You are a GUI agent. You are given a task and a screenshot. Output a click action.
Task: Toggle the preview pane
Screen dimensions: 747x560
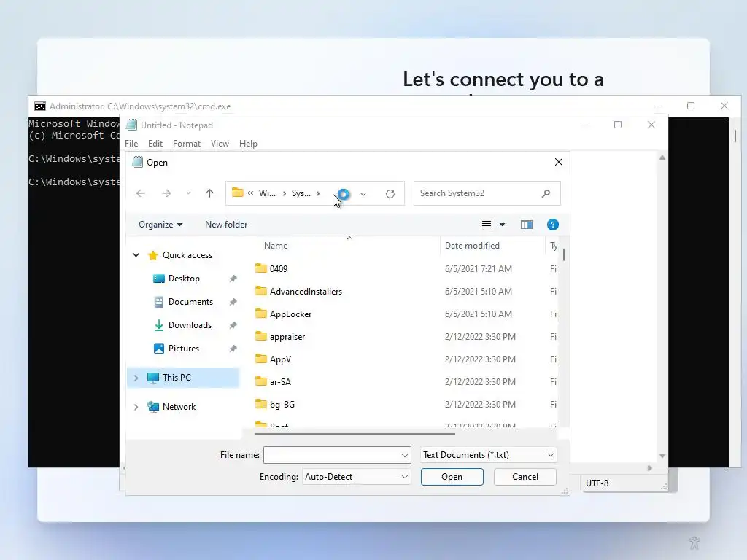[x=527, y=225]
